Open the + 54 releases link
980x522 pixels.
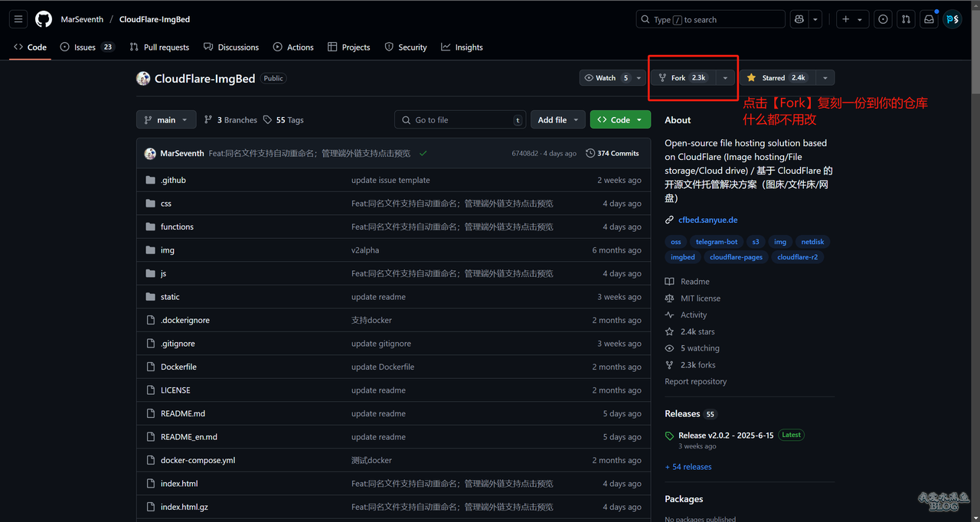pyautogui.click(x=688, y=467)
